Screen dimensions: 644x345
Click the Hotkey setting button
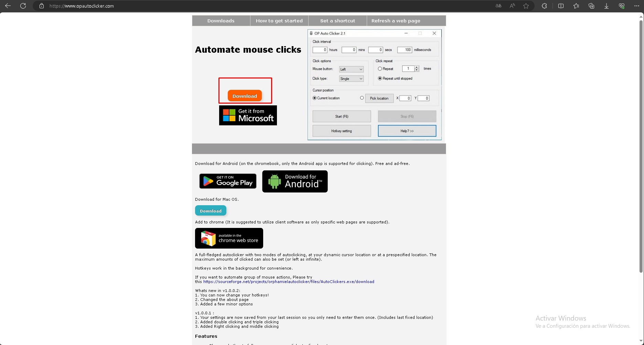click(342, 131)
